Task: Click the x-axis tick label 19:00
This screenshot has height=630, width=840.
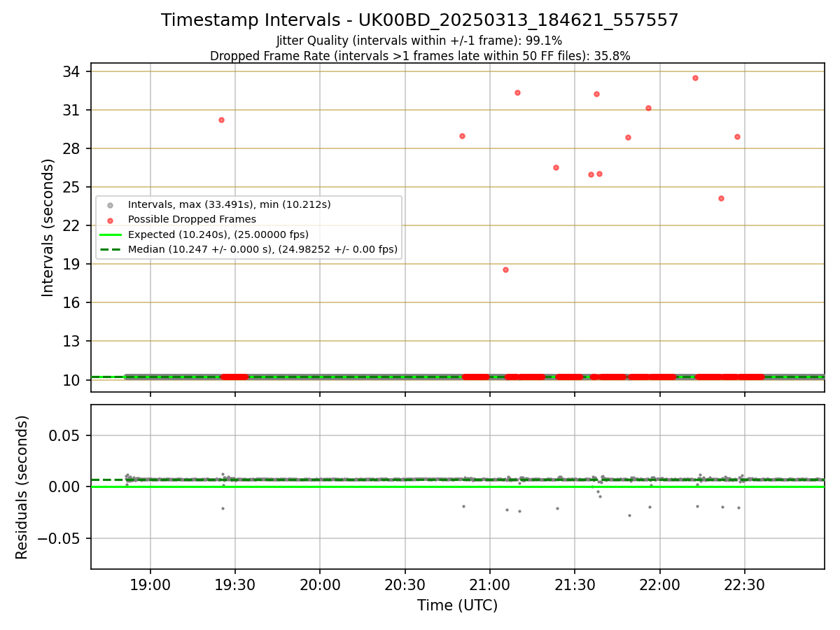Action: tap(150, 585)
